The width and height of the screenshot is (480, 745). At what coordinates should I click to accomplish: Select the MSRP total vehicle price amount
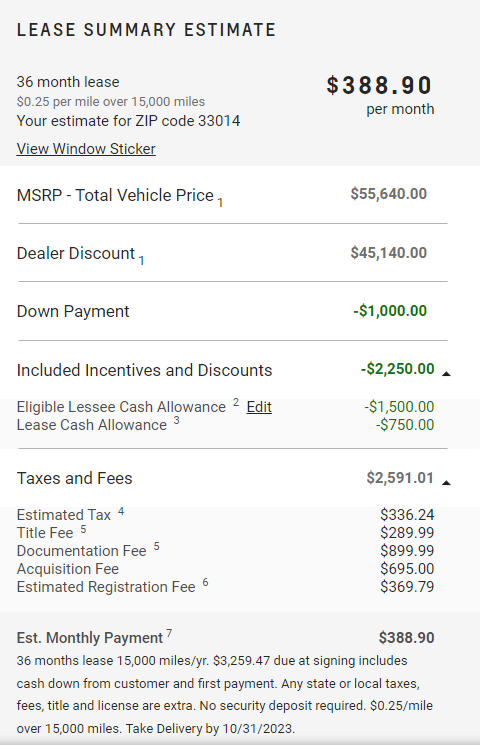(x=389, y=194)
